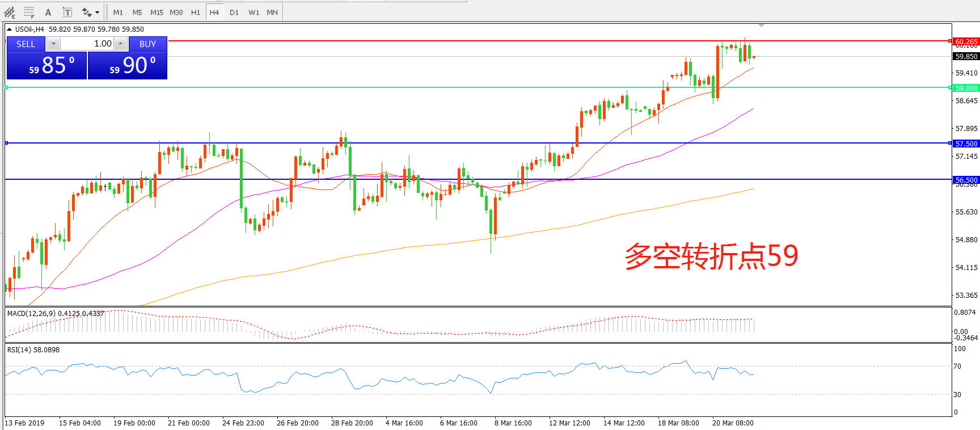Select the MN monthly timeframe
980x430 pixels.
point(272,12)
